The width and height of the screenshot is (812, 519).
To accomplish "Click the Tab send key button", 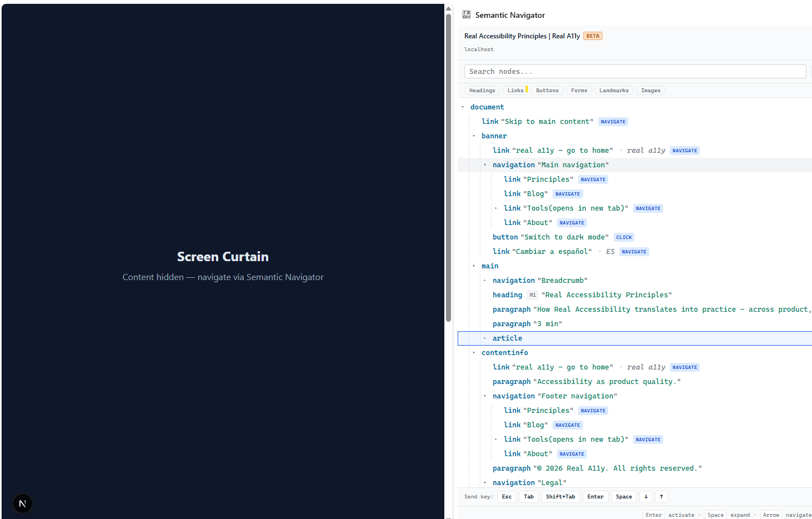I will click(529, 497).
